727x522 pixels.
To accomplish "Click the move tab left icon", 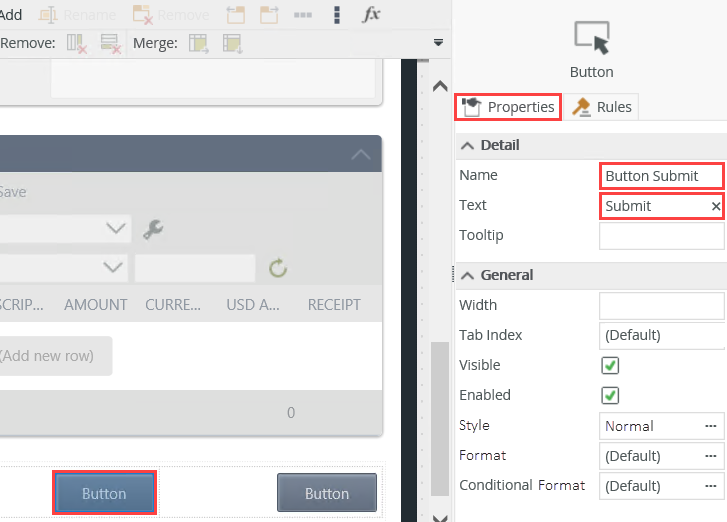I will (x=236, y=15).
